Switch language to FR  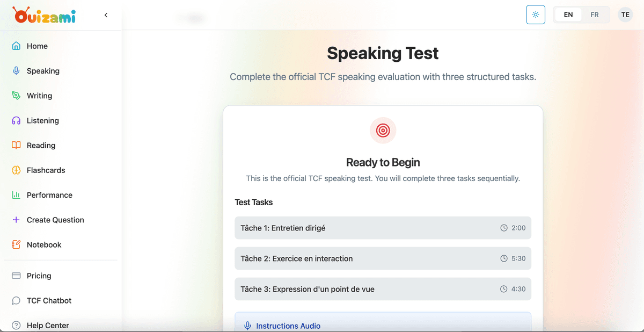pos(594,15)
